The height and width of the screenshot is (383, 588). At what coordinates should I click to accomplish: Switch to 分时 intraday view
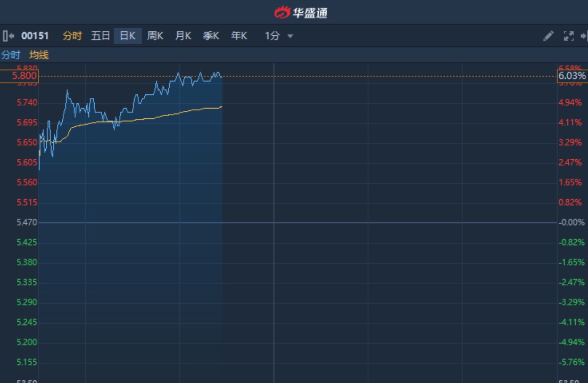[72, 36]
